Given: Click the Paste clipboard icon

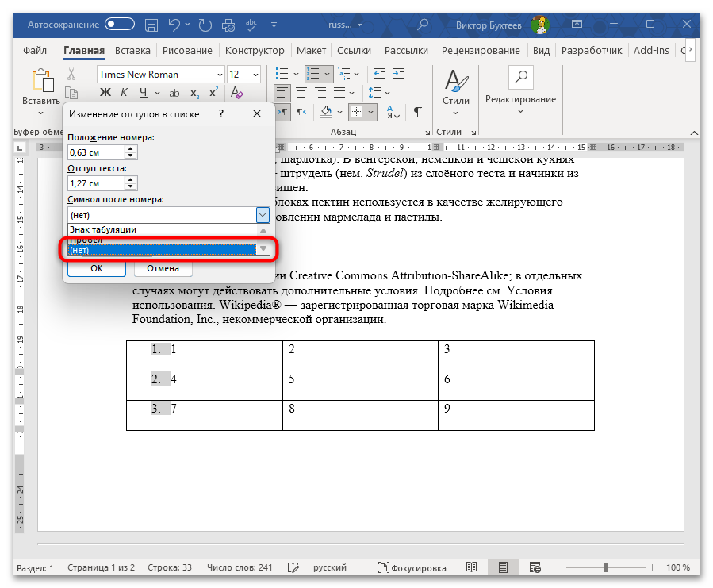Looking at the screenshot, I should [x=41, y=81].
